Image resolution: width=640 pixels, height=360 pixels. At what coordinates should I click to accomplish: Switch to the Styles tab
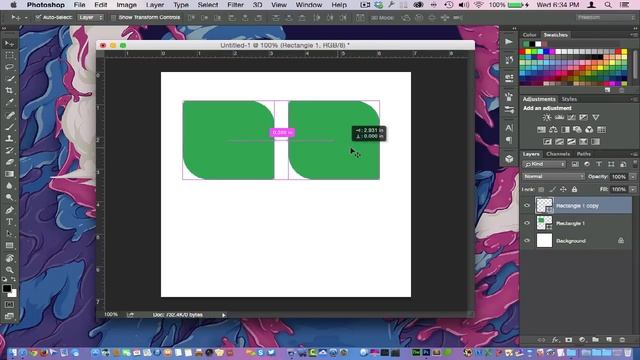(569, 99)
